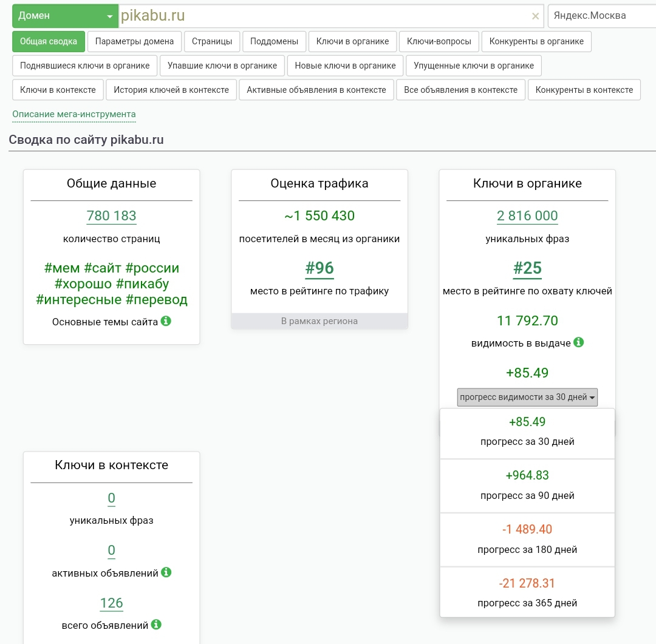Click the Оценка трафика card title
The height and width of the screenshot is (644, 656).
(319, 183)
